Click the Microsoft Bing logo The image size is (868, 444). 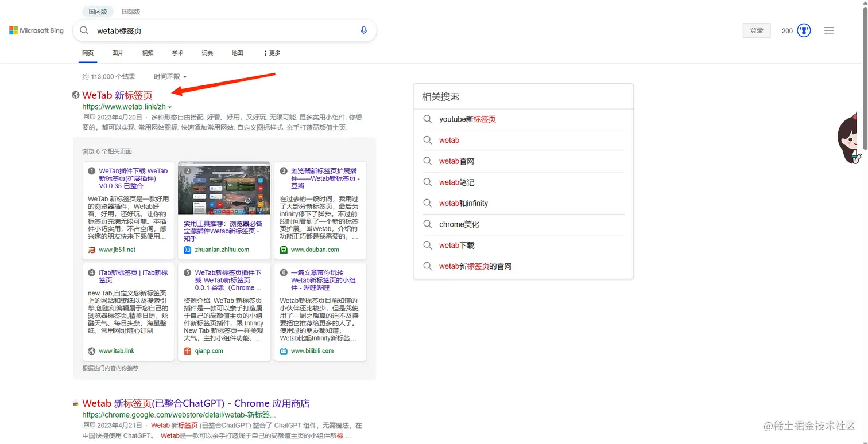(36, 30)
